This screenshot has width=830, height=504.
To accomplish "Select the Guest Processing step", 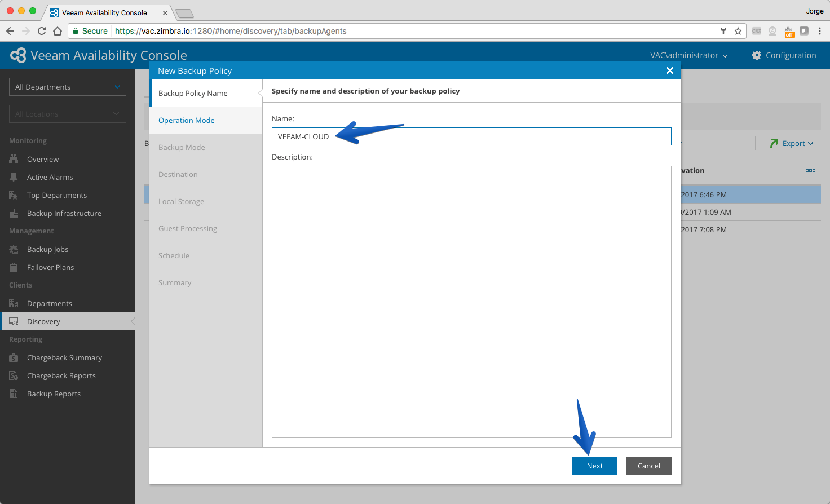I will [206, 228].
